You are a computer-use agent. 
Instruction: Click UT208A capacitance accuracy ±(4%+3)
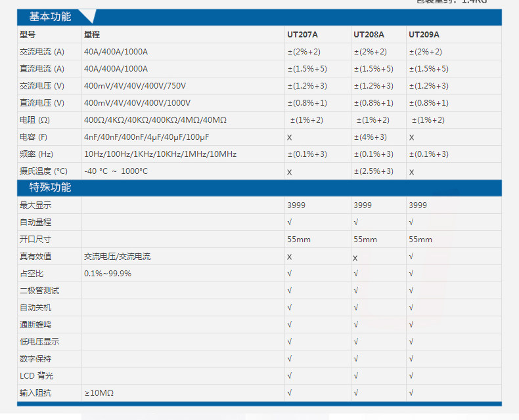pyautogui.click(x=371, y=137)
